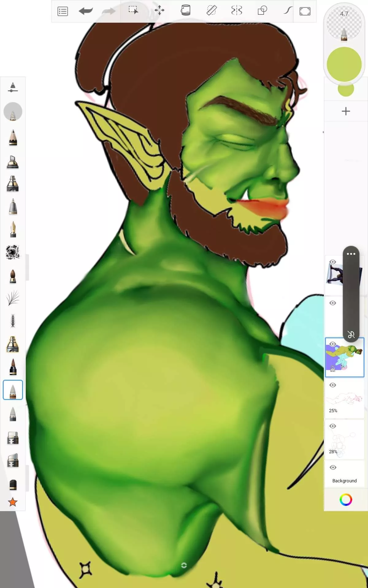Toggle the pen-only lock on the puck
368x588 pixels.
pyautogui.click(x=351, y=335)
